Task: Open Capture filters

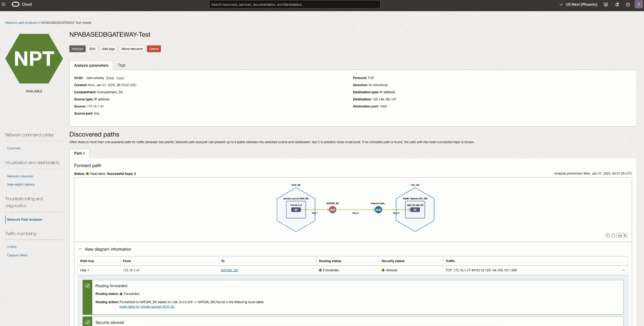Action: [17, 255]
